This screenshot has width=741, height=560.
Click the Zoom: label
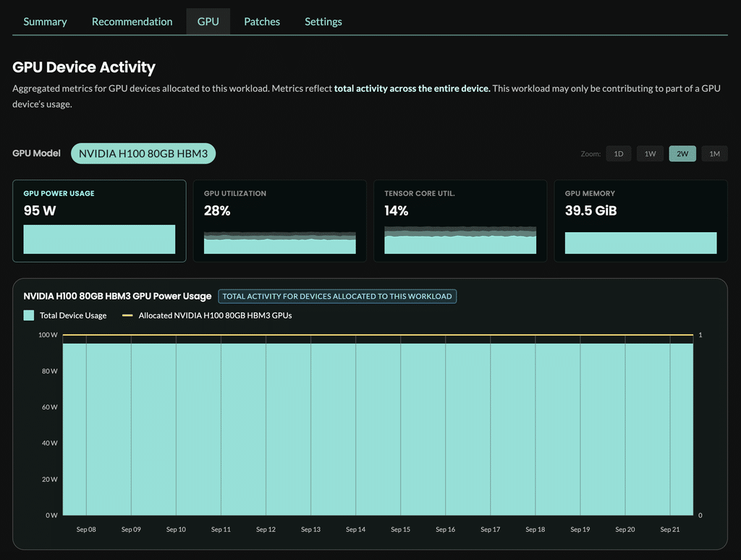[x=590, y=153]
